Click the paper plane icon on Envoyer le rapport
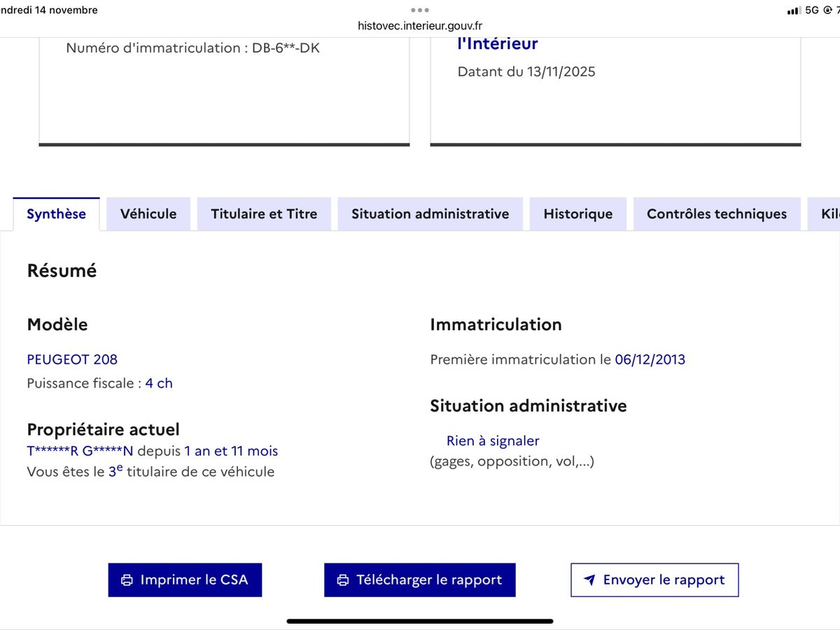 [x=589, y=580]
